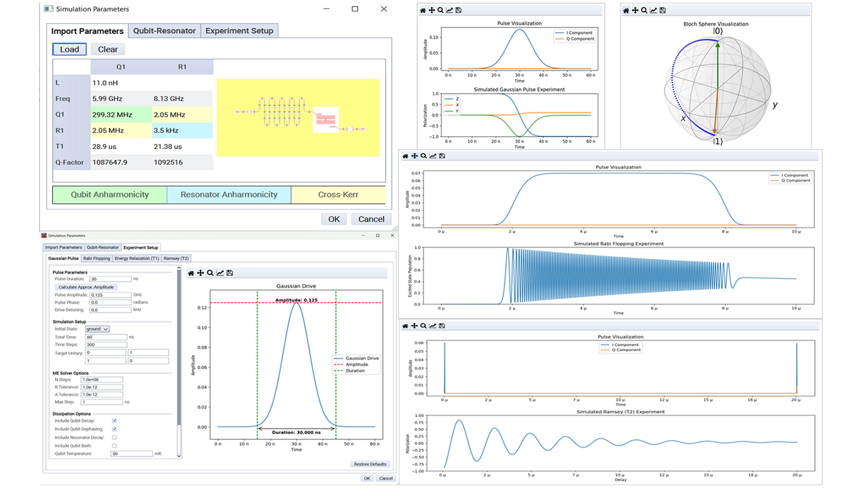The image size is (868, 488).
Task: Open the line-chart customize icon on the Rabi toolbar
Action: pyautogui.click(x=432, y=156)
